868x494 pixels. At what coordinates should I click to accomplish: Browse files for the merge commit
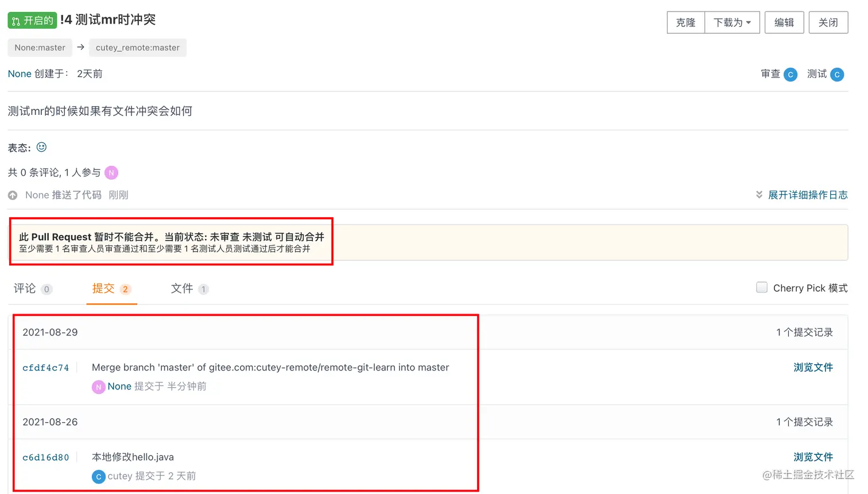813,368
